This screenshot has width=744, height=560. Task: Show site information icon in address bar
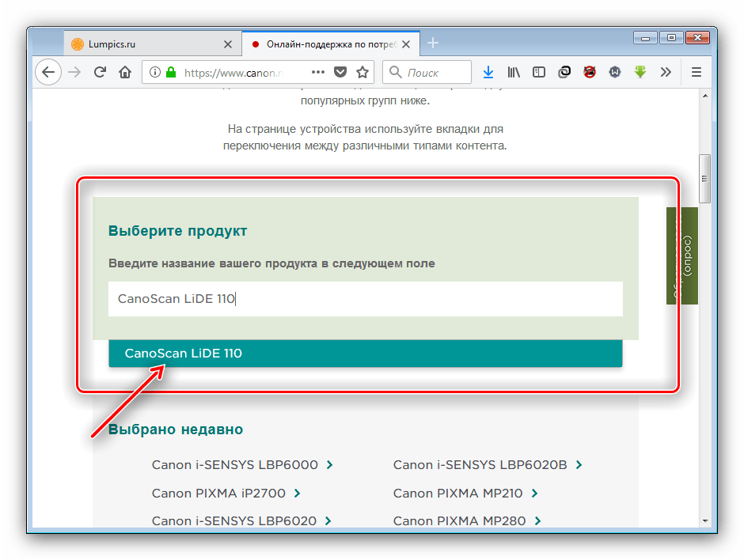[x=154, y=72]
